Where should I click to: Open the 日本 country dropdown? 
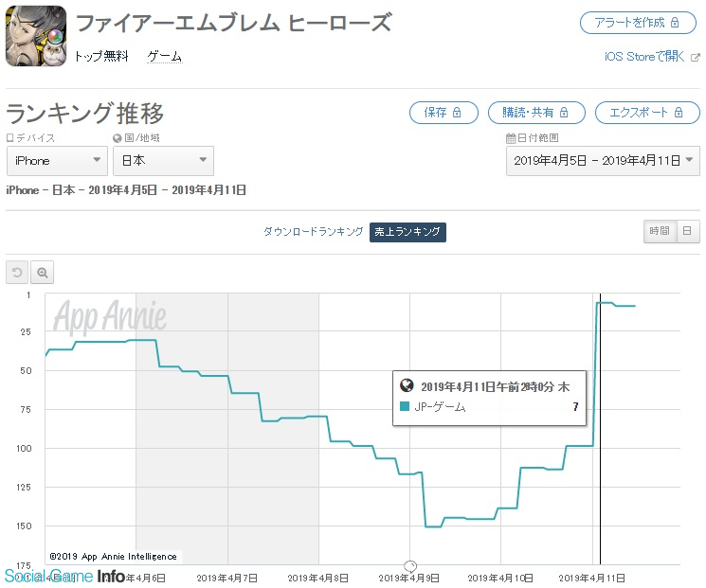click(163, 161)
